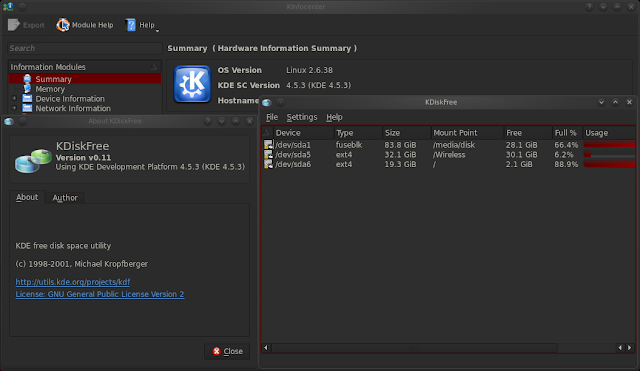Sort the Information Modules header
The height and width of the screenshot is (371, 640).
click(x=85, y=67)
